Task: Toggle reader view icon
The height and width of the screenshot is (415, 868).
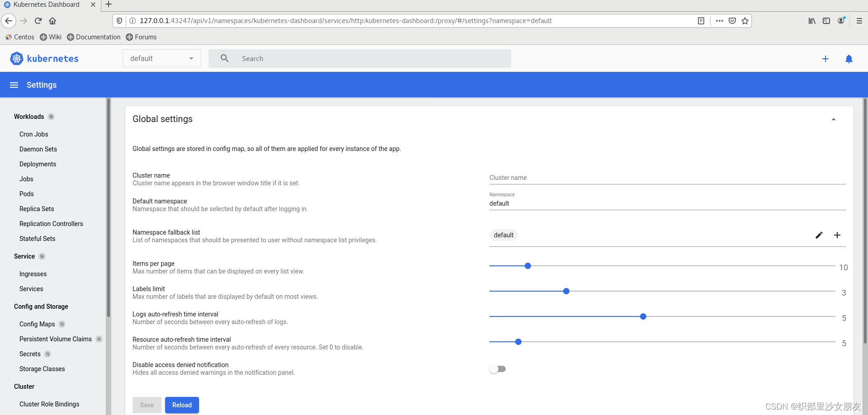Action: click(x=701, y=21)
